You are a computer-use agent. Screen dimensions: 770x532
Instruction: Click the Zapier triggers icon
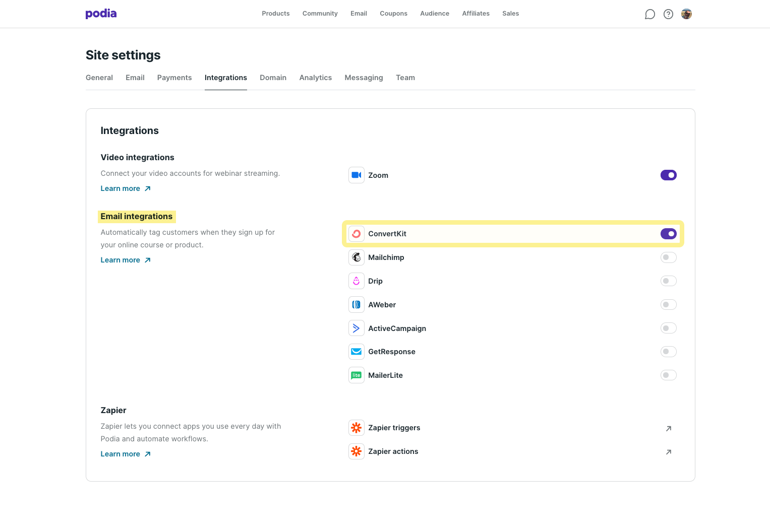click(x=357, y=427)
